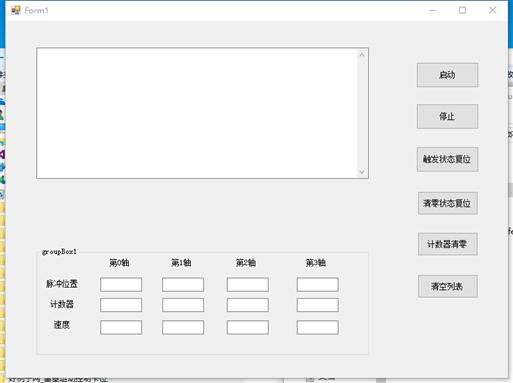This screenshot has width=513, height=383.
Task: Focus the 速度 field for 第3轴
Action: tap(318, 327)
